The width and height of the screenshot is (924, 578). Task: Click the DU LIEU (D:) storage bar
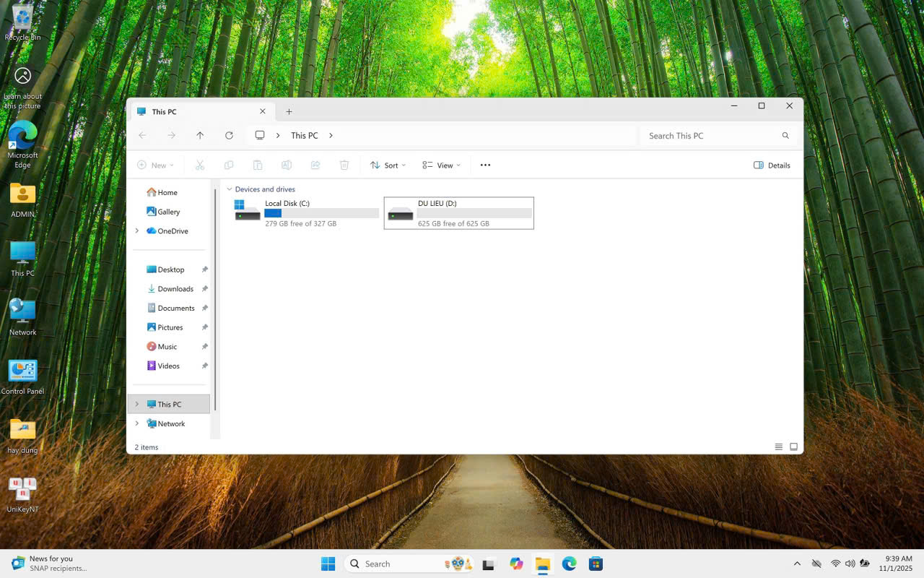click(474, 213)
